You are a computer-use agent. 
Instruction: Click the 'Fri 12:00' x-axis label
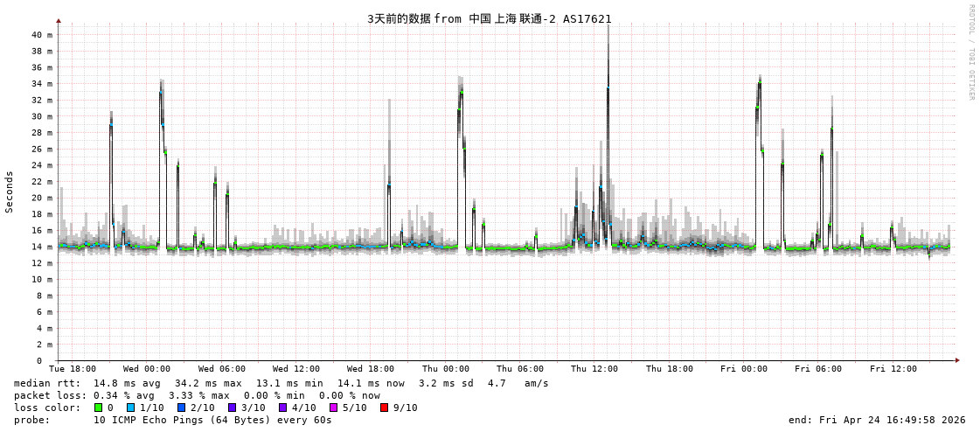point(893,369)
